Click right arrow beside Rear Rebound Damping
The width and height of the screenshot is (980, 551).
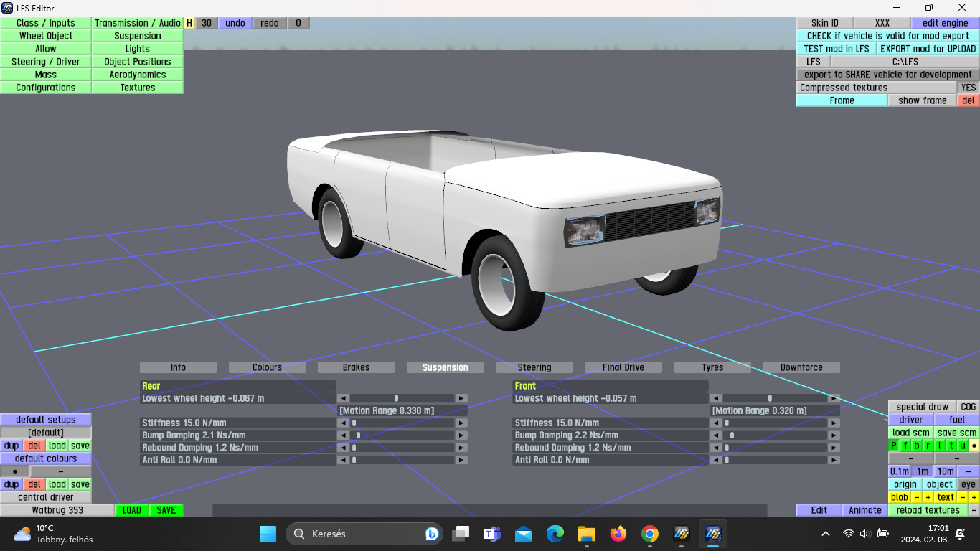(x=461, y=448)
